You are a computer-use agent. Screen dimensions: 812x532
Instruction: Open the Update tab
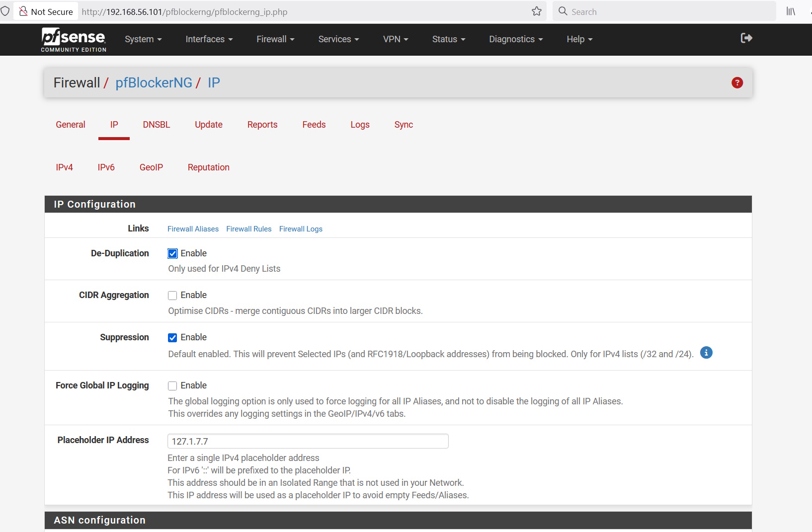pyautogui.click(x=209, y=125)
